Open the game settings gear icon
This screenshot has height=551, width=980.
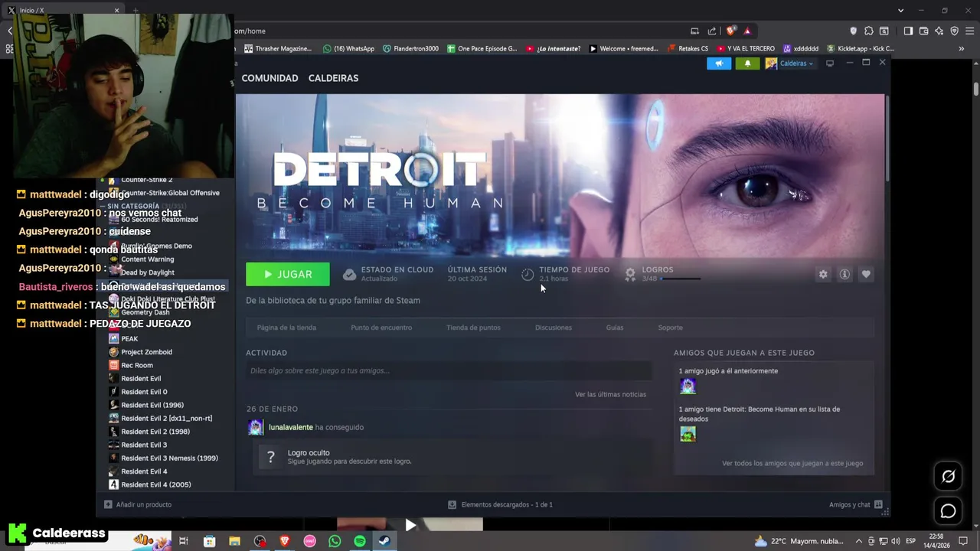[x=823, y=274]
